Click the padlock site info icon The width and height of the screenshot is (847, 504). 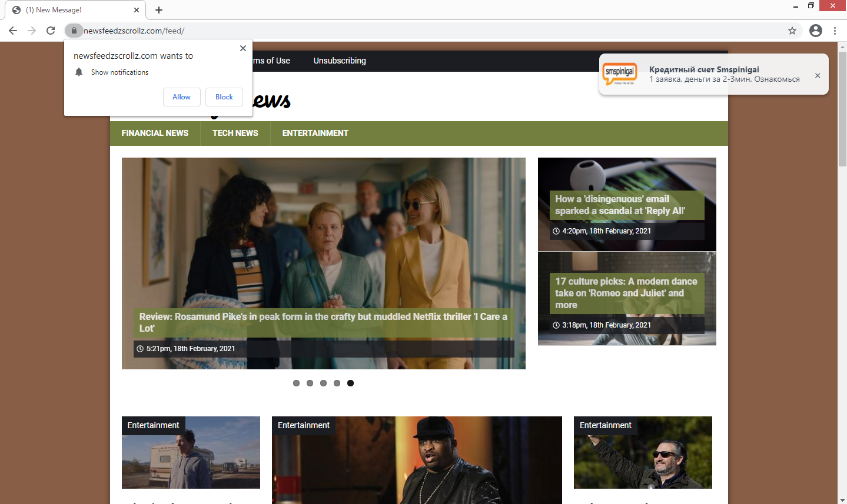point(74,31)
